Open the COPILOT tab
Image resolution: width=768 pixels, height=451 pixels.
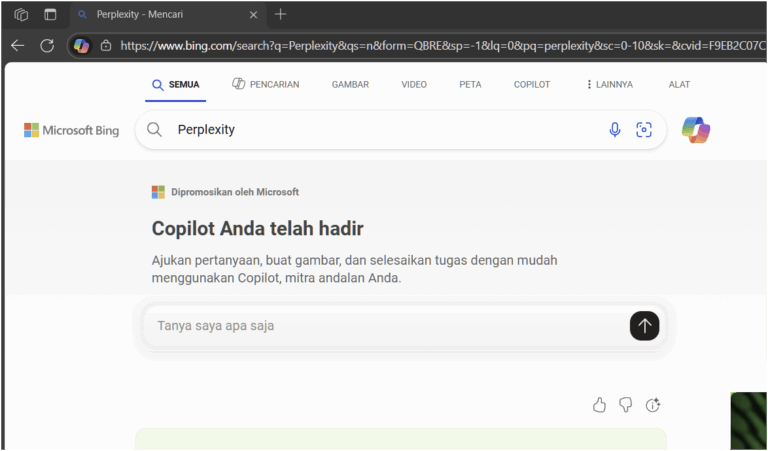532,85
